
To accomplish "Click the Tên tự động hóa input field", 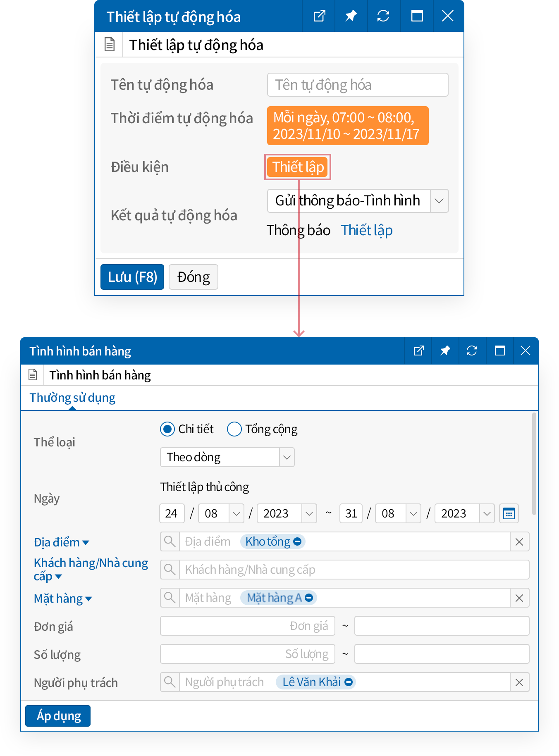I will pyautogui.click(x=357, y=85).
